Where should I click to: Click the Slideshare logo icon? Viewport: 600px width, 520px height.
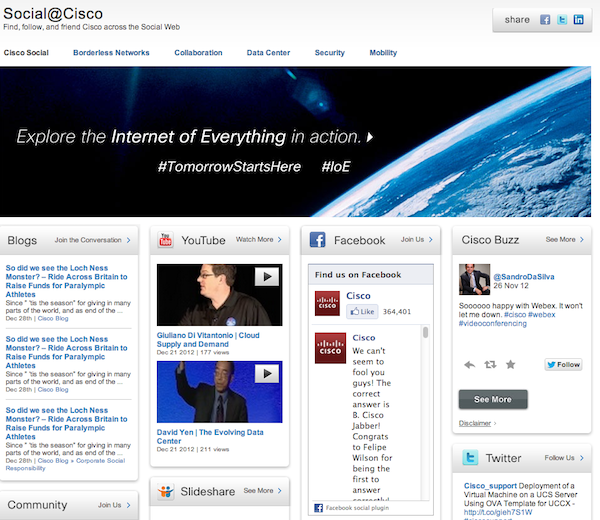coord(165,491)
